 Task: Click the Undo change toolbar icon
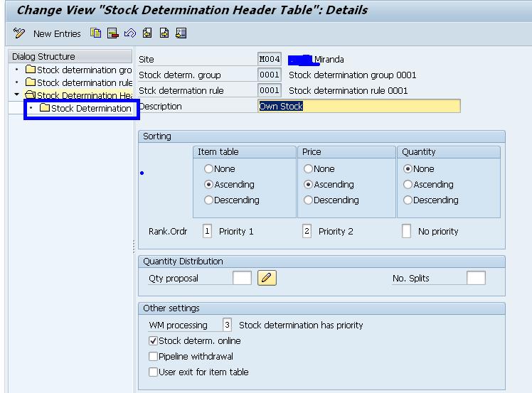(x=130, y=33)
